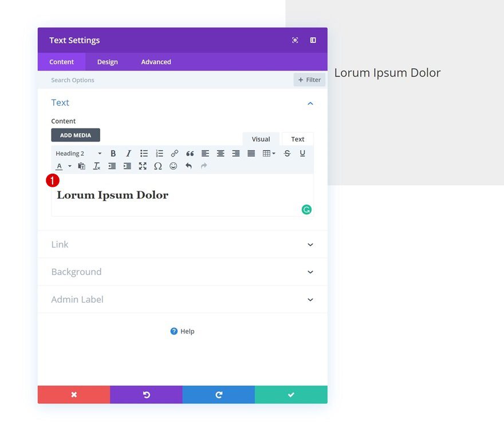Undo the last editor change
The width and height of the screenshot is (504, 439).
(x=188, y=166)
